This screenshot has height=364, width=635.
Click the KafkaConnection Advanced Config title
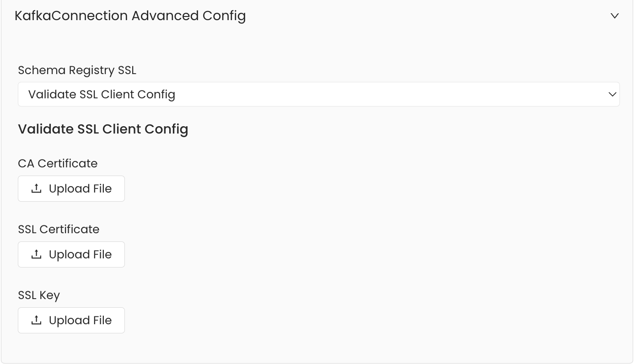(130, 16)
